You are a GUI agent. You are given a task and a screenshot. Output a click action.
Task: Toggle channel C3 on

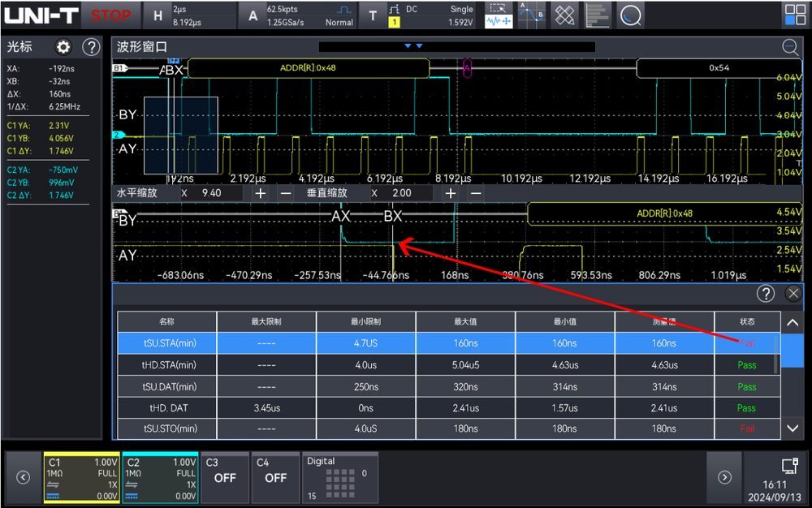pos(225,477)
